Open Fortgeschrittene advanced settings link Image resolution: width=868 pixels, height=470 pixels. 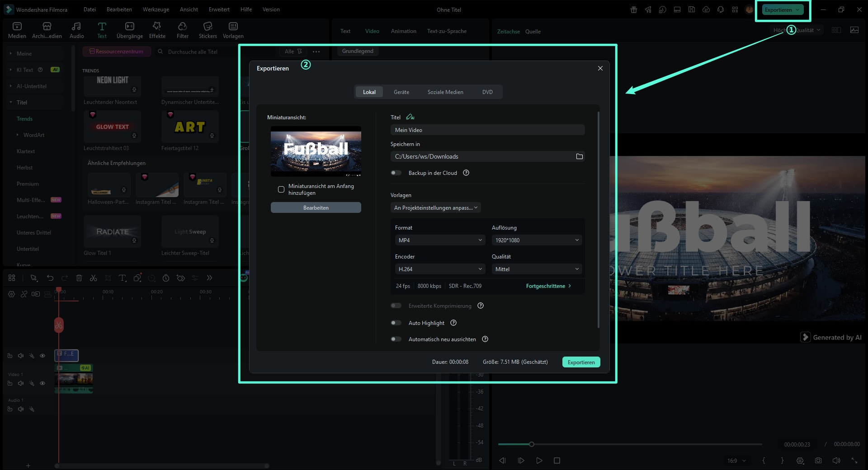(549, 286)
